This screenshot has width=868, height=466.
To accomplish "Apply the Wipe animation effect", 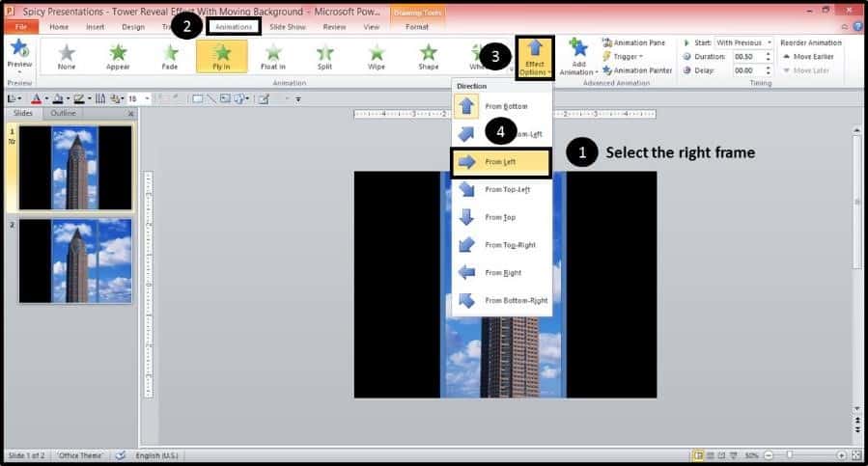I will tap(377, 57).
